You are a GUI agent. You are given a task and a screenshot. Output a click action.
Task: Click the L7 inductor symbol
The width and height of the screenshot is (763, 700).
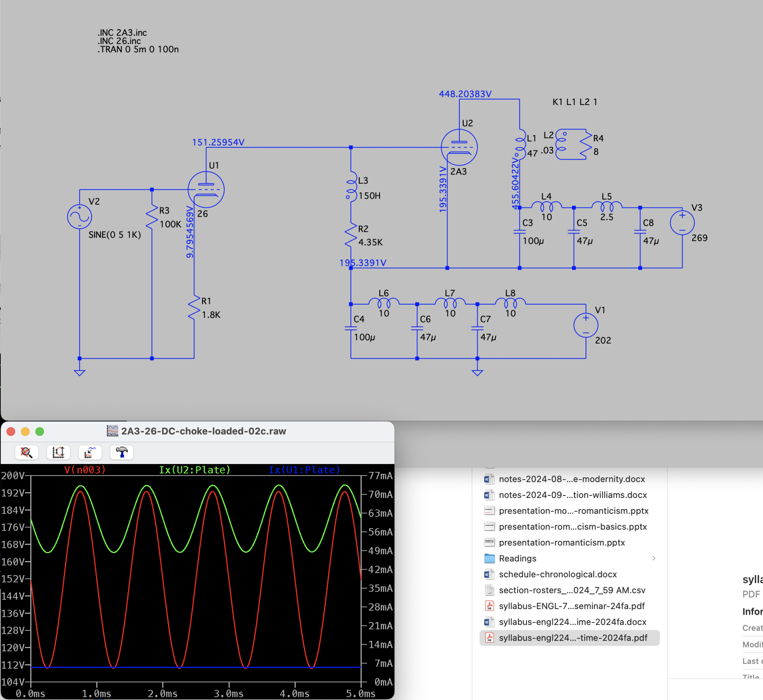coord(450,303)
